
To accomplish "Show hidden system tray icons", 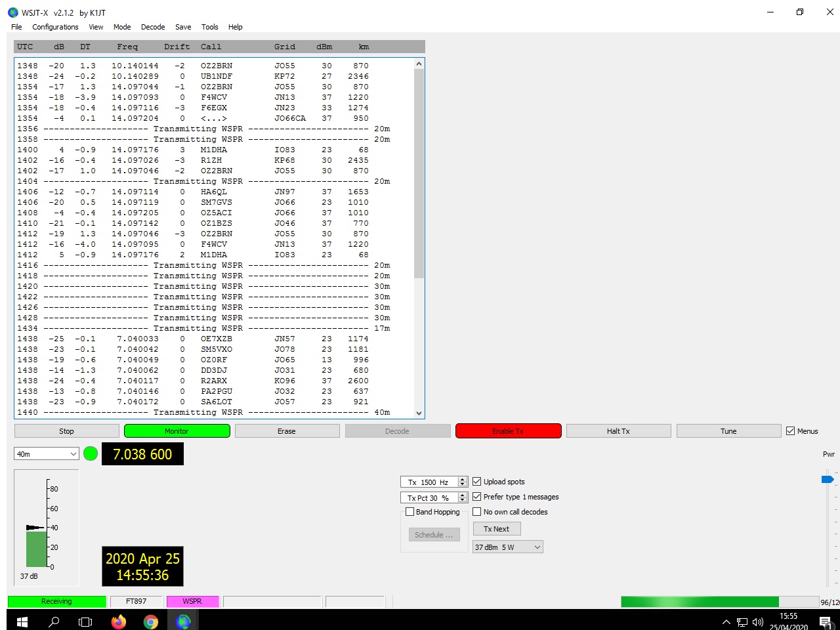I will click(x=726, y=622).
